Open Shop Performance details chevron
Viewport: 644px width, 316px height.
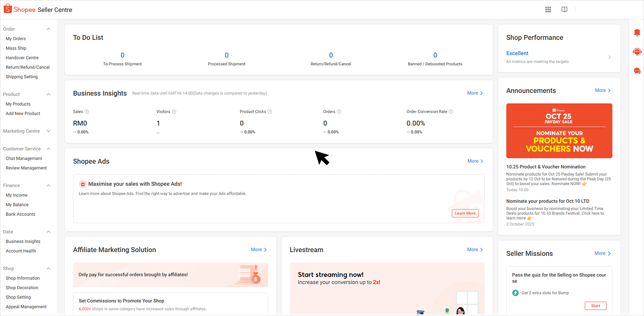click(x=609, y=57)
